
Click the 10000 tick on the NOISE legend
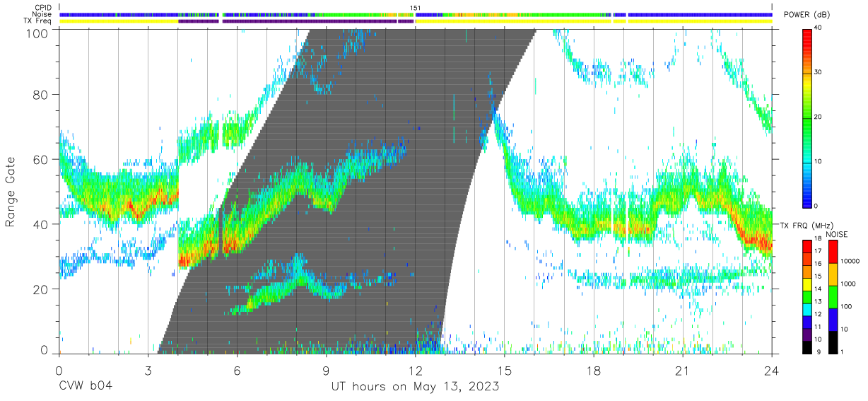850,261
